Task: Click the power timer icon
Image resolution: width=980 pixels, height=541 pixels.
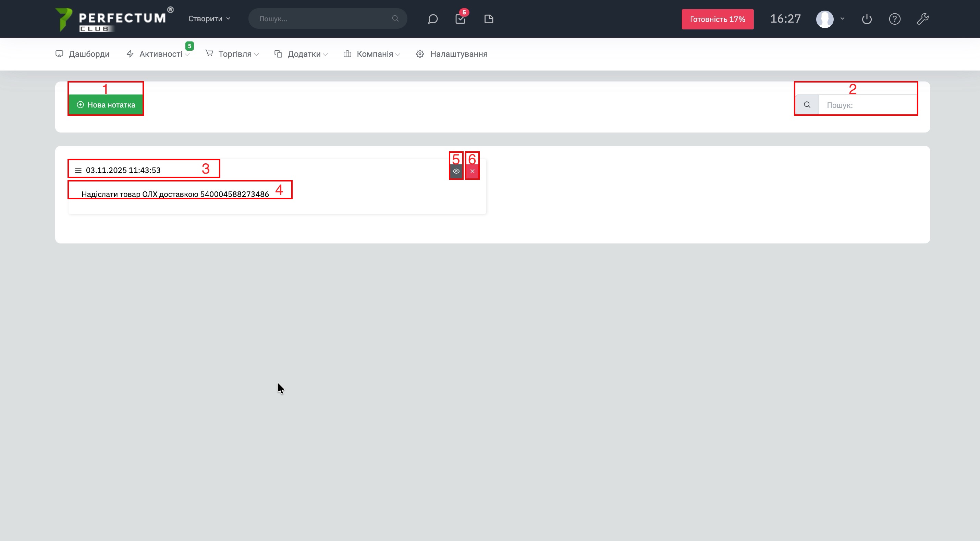Action: (867, 19)
